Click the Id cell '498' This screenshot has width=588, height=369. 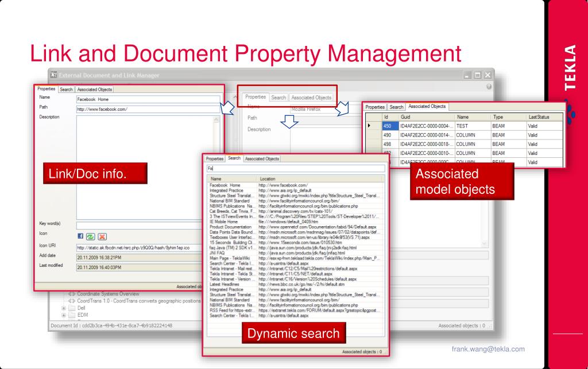390,144
